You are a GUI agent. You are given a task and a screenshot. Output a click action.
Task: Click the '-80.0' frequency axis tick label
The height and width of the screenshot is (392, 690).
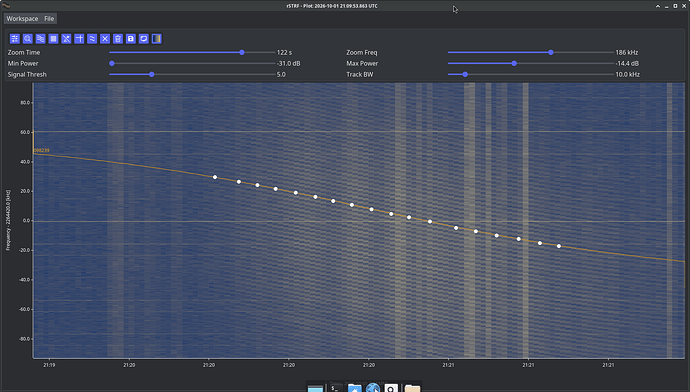point(25,339)
